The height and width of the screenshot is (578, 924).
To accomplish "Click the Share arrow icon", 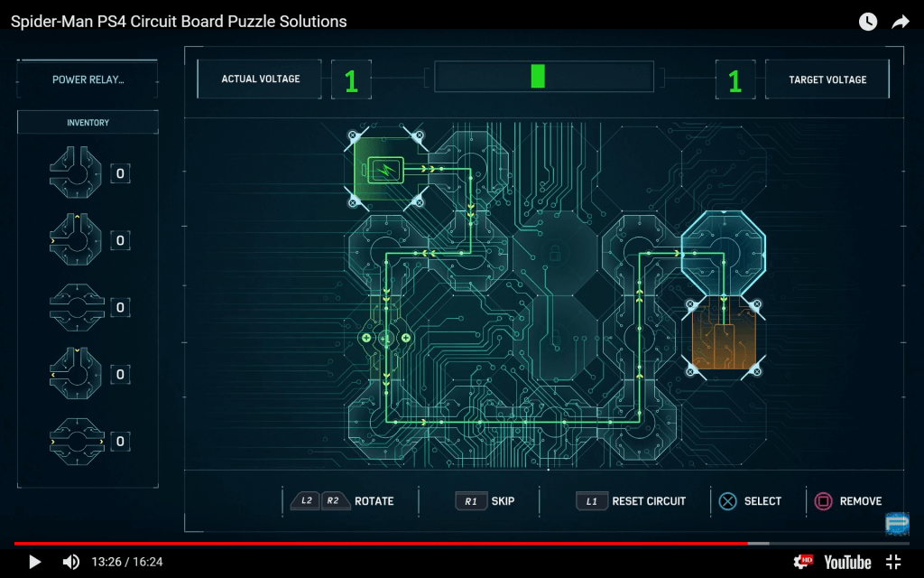I will (x=901, y=22).
